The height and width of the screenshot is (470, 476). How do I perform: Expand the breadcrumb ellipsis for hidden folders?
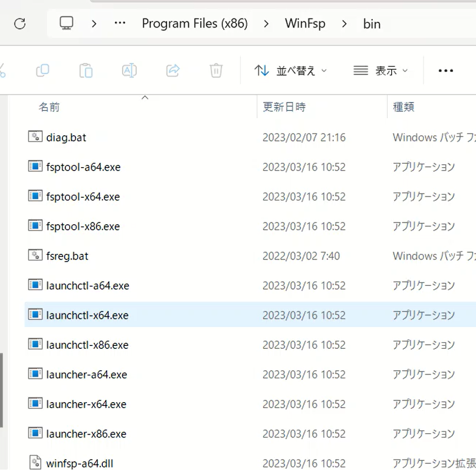[x=120, y=23]
